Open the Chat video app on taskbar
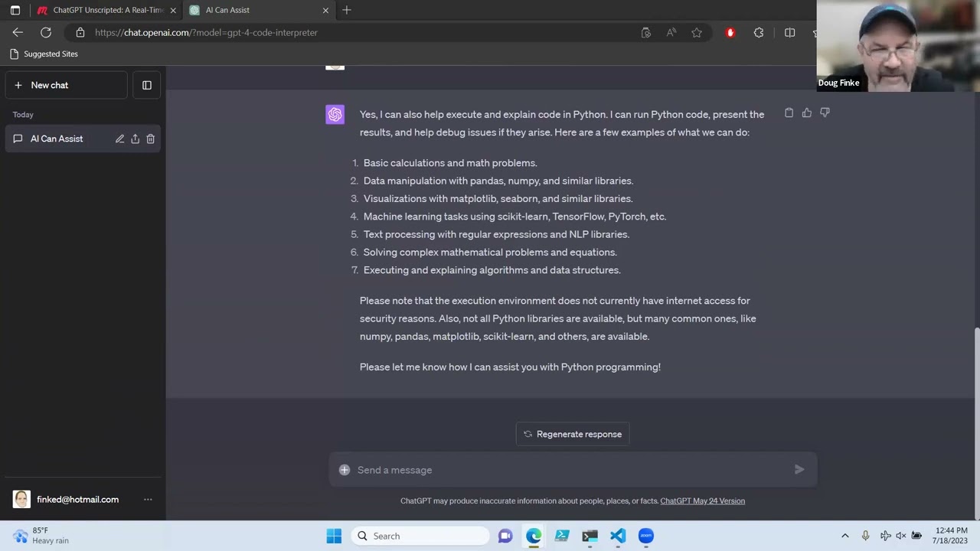The image size is (980, 551). (505, 536)
